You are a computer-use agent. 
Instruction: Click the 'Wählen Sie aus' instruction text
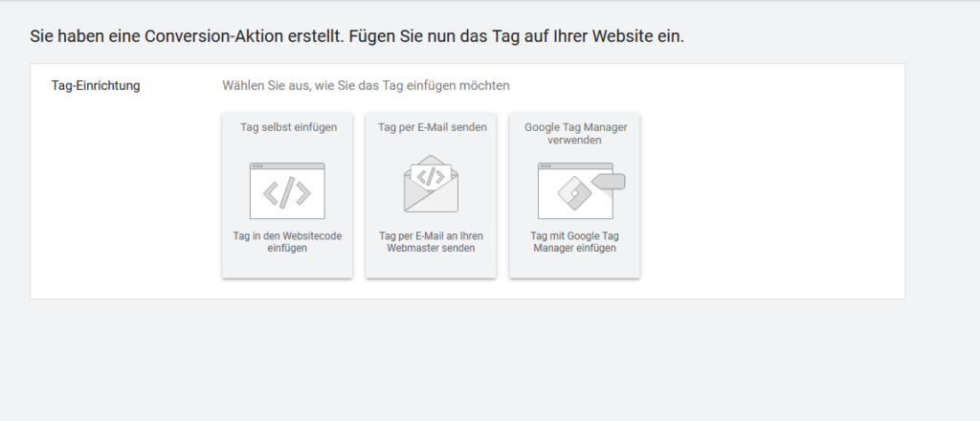pyautogui.click(x=366, y=85)
